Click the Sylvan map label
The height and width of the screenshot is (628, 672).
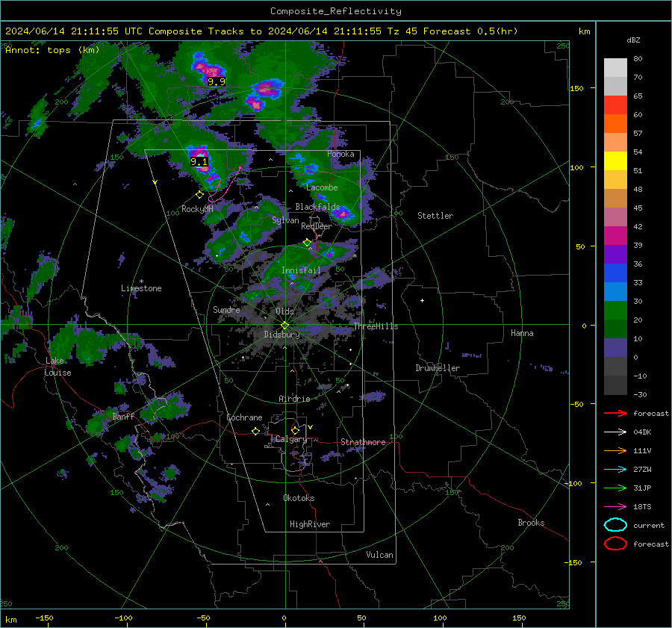[x=285, y=220]
